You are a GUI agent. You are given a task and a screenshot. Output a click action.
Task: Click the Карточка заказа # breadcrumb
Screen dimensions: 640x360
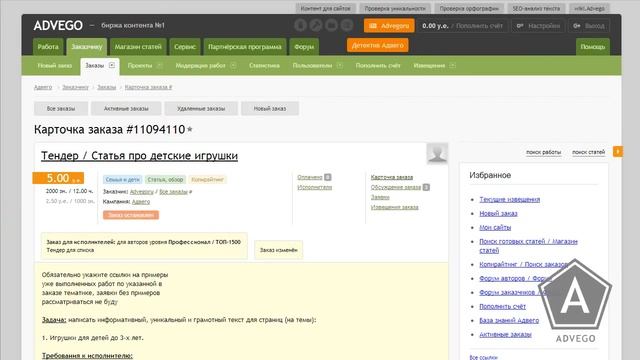(149, 87)
